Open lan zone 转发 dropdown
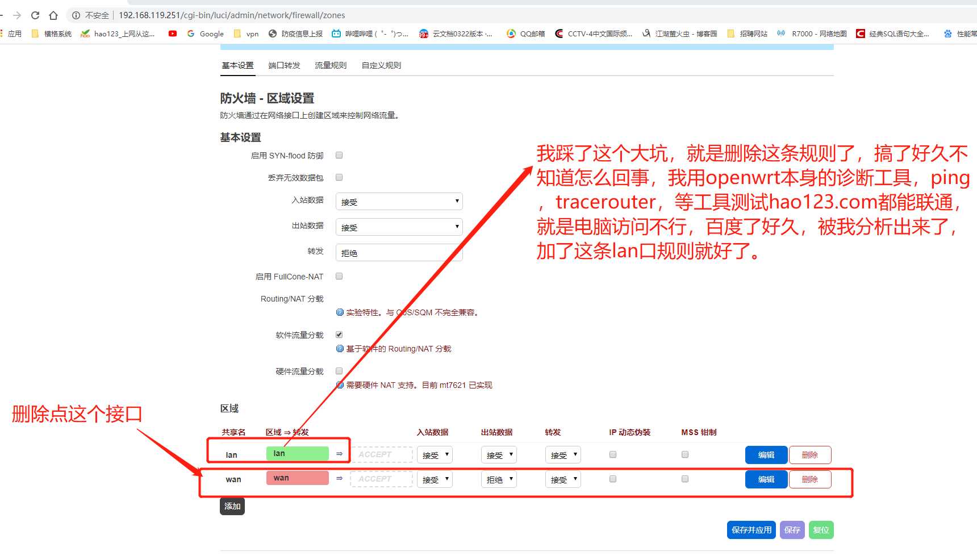 [x=563, y=455]
